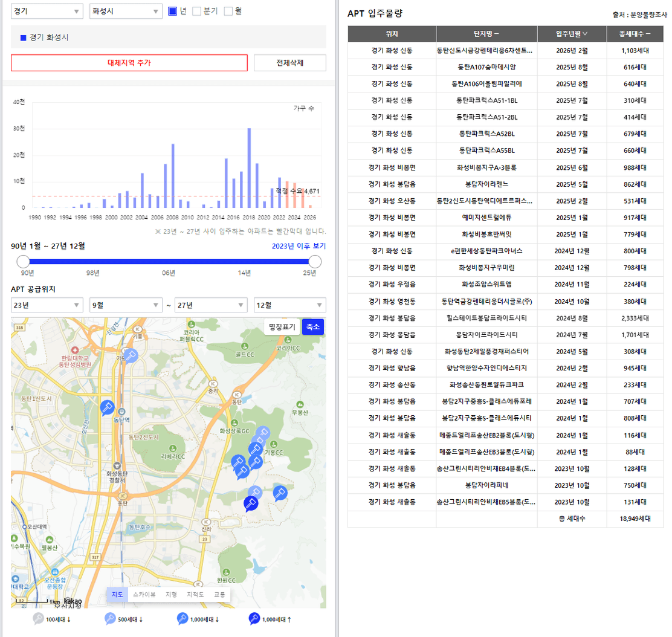The image size is (672, 637).
Task: Switch to 지형 terrain view
Action: point(171,595)
